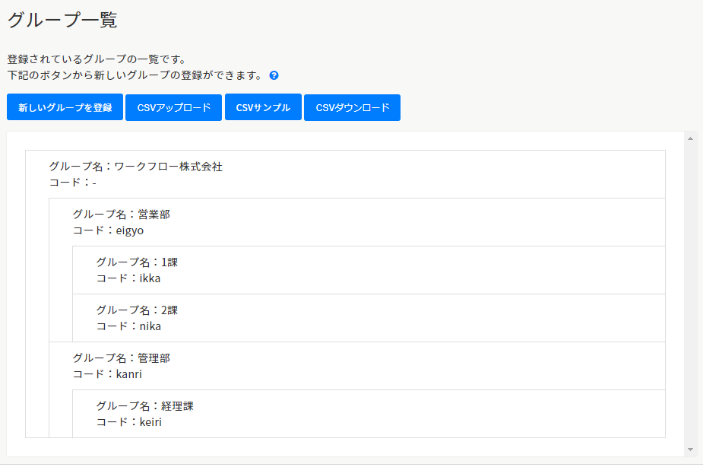
Task: Open the CSVサンプル button
Action: tap(263, 108)
